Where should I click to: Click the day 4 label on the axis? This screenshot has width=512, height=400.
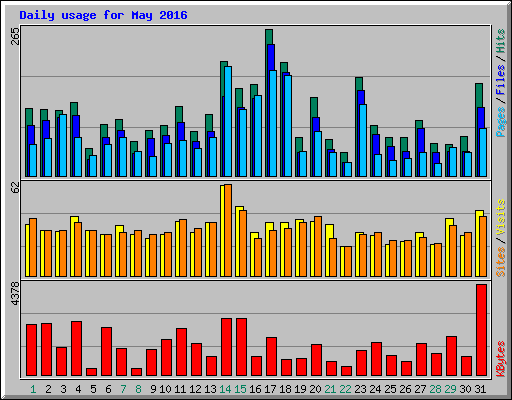coord(78,389)
